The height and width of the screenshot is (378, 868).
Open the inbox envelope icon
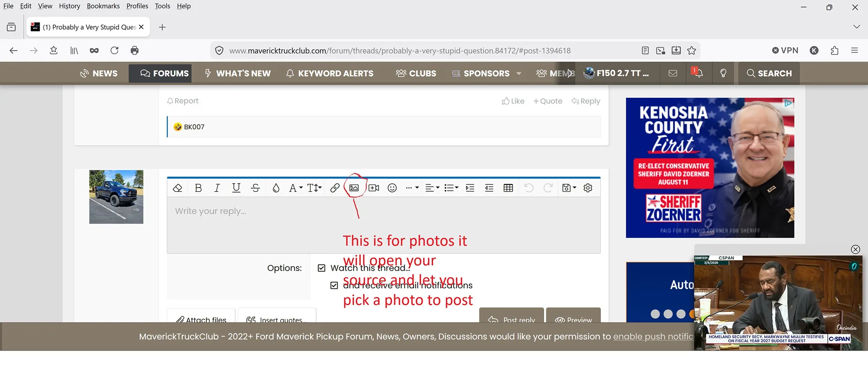(x=673, y=73)
